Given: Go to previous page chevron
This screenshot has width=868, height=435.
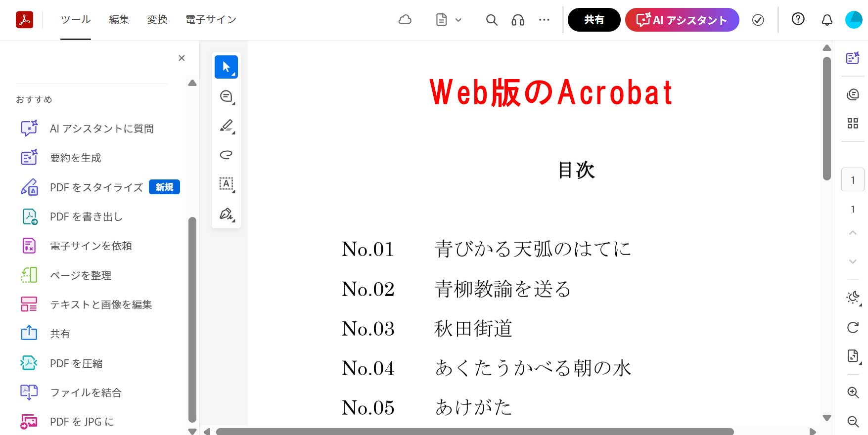Looking at the screenshot, I should [853, 232].
